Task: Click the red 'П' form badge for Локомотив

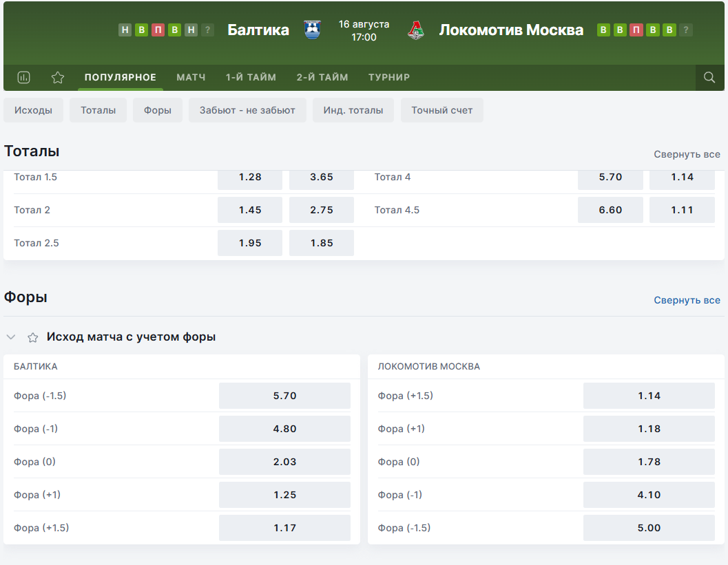Action: click(636, 30)
